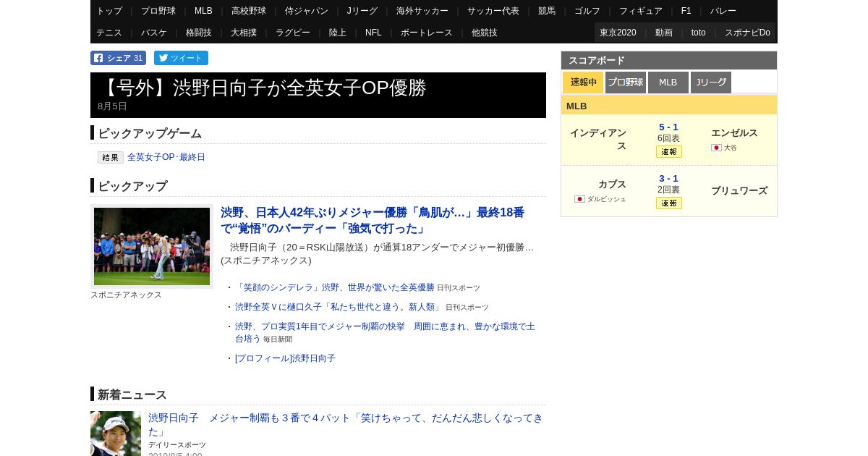868x456 pixels.
Task: Open 全英女子OP·最終日 link
Action: tap(166, 157)
